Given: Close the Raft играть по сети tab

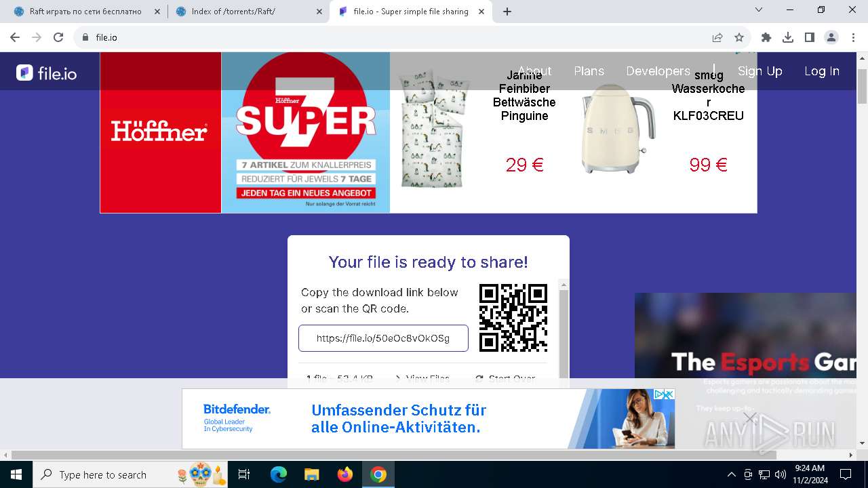Looking at the screenshot, I should [157, 12].
